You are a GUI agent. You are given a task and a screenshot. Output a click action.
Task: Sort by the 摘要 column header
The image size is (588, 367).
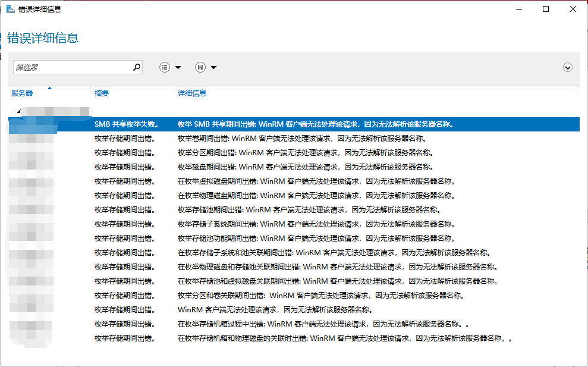(102, 93)
